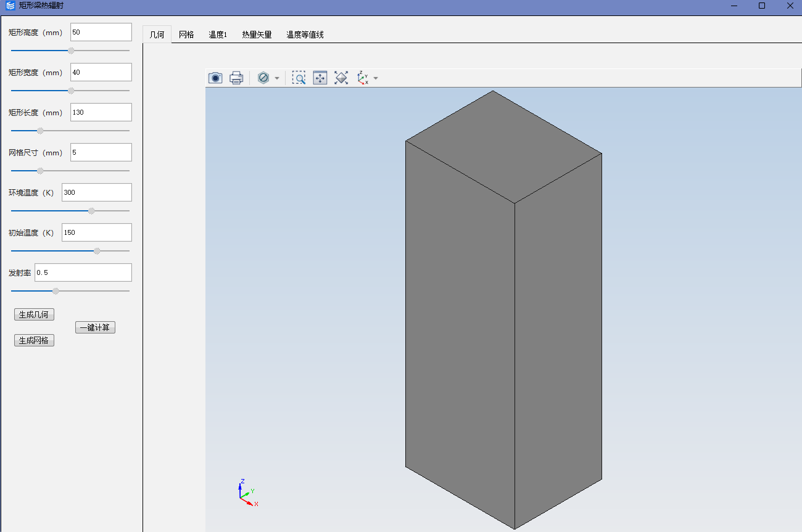Click the view orientation diamond icon
The width and height of the screenshot is (802, 532).
tap(341, 78)
